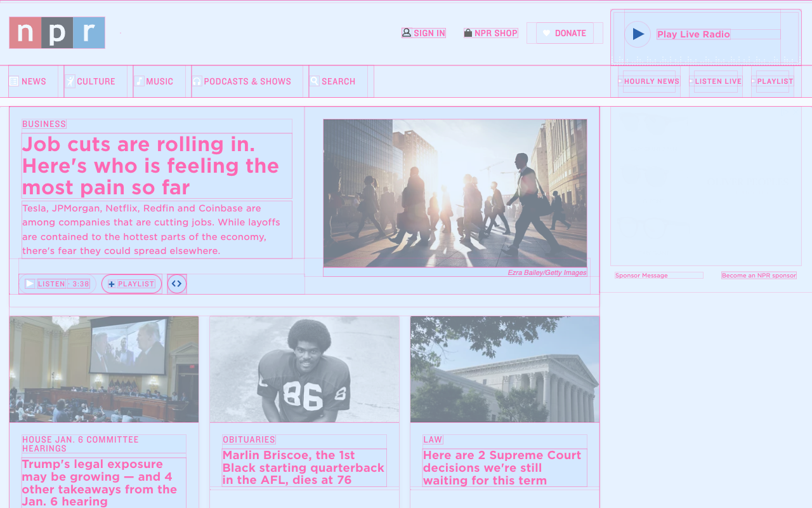
Task: Click the Podcasts & Shows headphone icon
Action: (x=197, y=81)
